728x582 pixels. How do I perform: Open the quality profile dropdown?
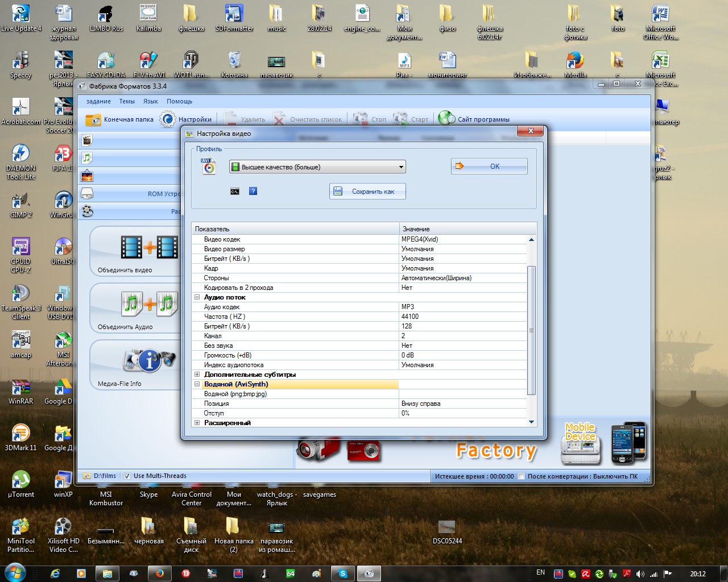317,167
